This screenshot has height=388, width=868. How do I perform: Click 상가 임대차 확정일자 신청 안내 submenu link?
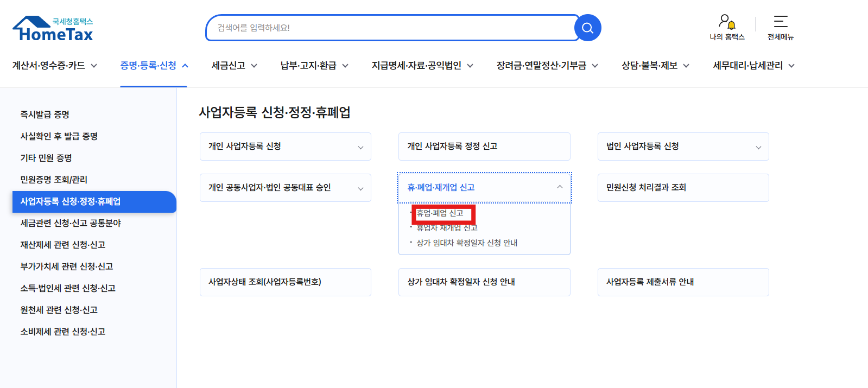(x=467, y=243)
